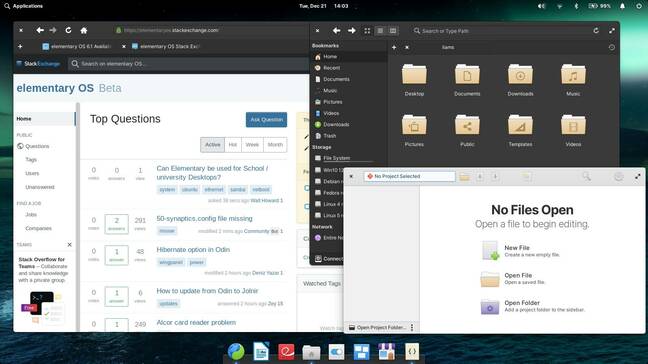Click the wingpanel tag
Image resolution: width=648 pixels, height=364 pixels.
click(171, 262)
